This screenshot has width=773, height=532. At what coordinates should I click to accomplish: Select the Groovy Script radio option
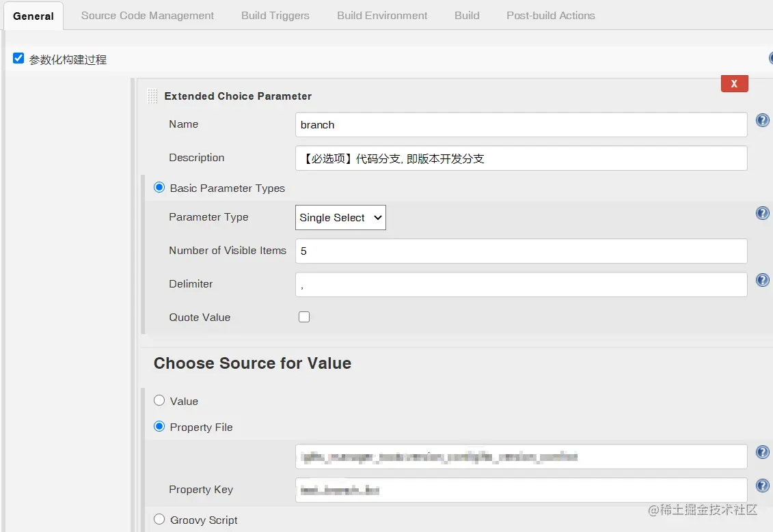159,519
